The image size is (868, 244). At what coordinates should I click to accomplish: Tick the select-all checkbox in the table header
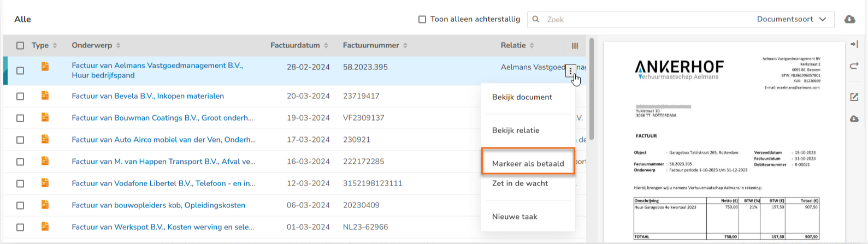pyautogui.click(x=20, y=46)
